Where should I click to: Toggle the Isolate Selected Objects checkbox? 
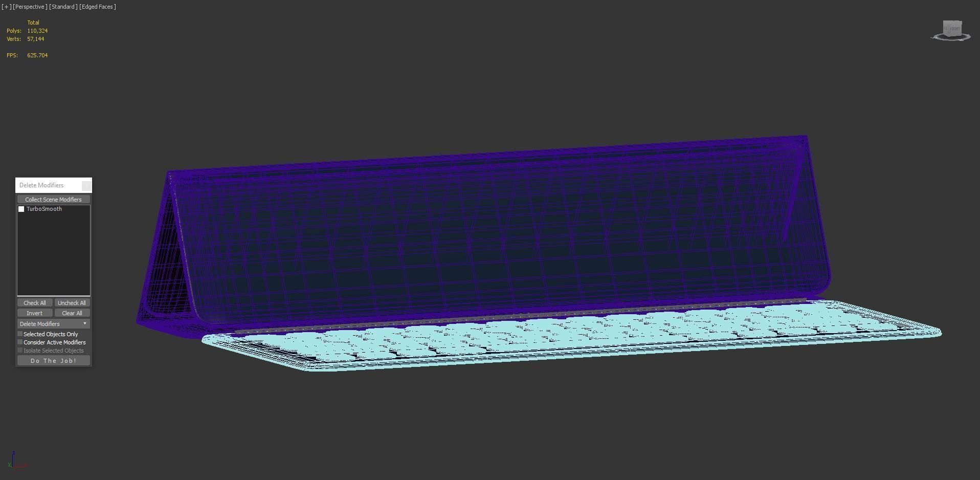[20, 351]
